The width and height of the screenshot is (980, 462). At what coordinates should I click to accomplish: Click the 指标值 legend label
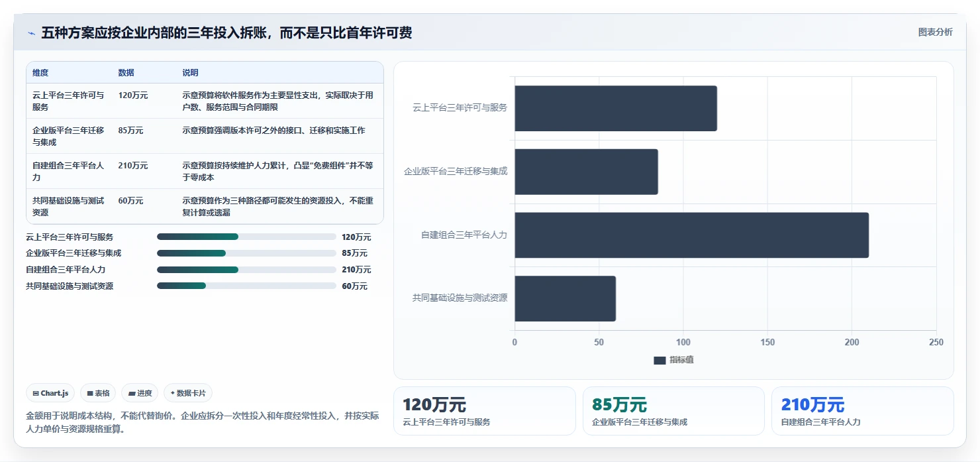tap(681, 360)
